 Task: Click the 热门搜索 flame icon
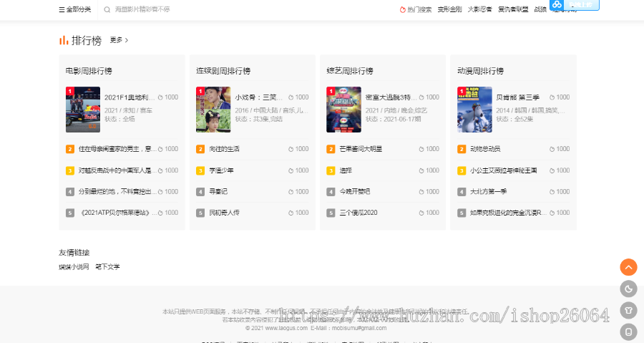point(402,9)
